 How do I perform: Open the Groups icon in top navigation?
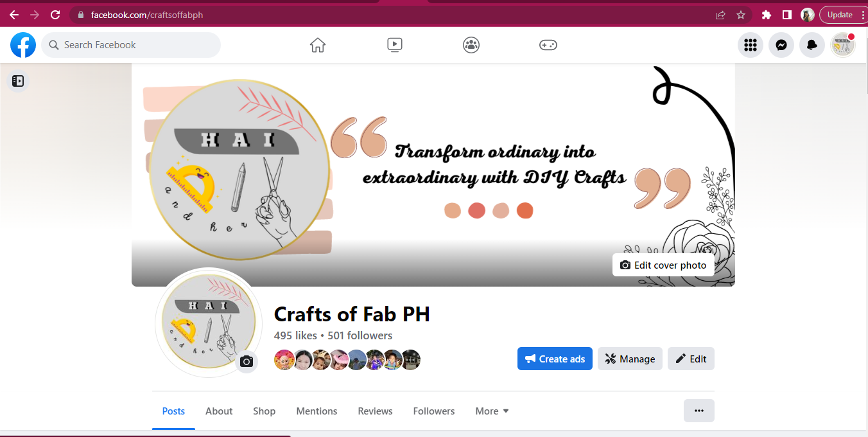(x=471, y=45)
